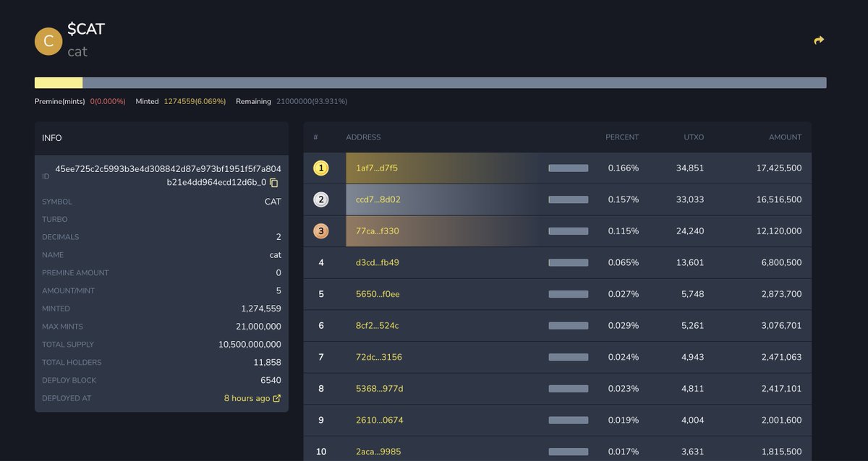Click the Premine(mints) 0(0.000%) label
Screen dimensions: 868x461
[80, 101]
